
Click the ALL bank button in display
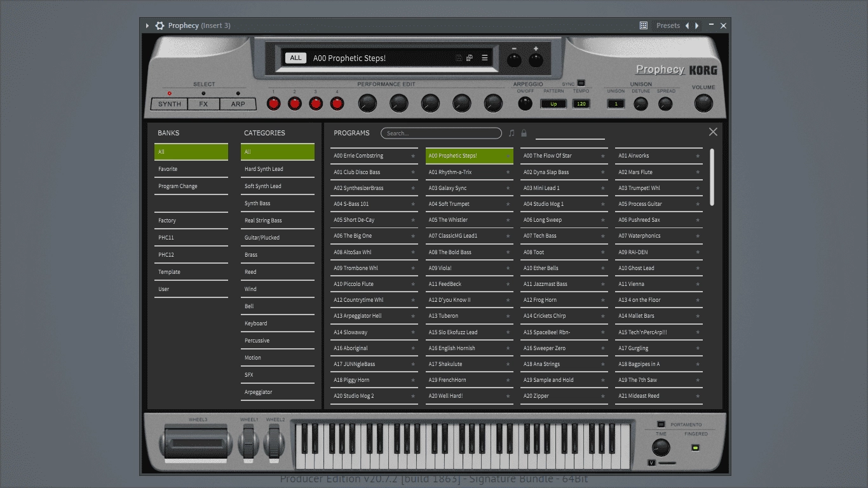click(x=295, y=58)
